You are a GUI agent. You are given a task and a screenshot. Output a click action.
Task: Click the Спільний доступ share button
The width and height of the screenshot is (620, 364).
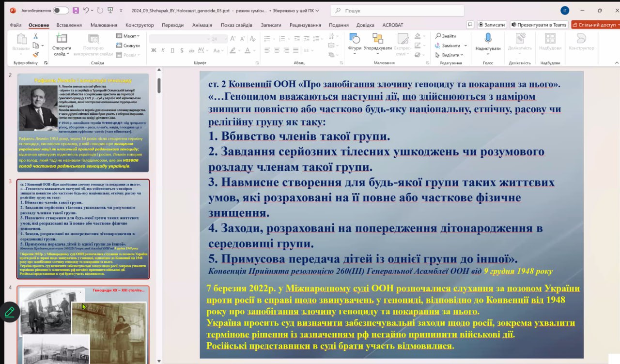tap(595, 24)
